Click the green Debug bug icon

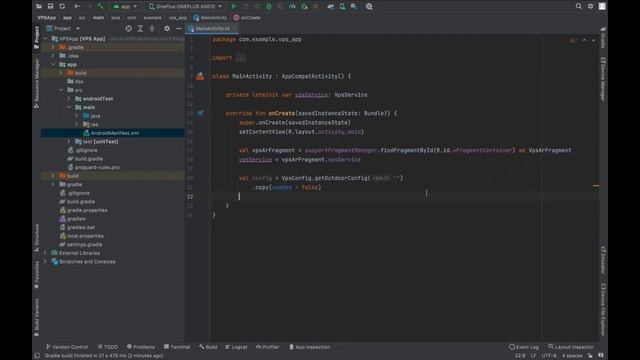[269, 7]
